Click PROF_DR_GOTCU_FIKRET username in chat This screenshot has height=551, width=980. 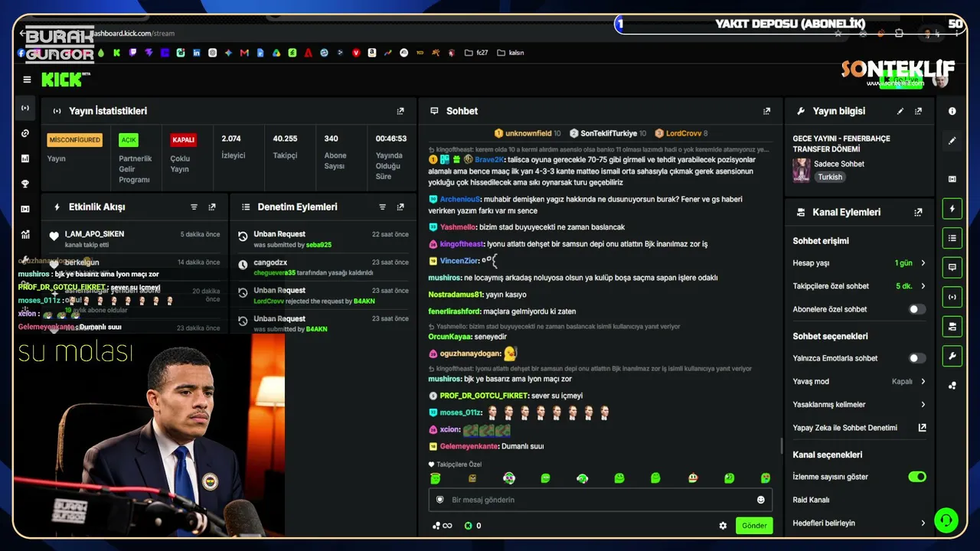click(484, 396)
